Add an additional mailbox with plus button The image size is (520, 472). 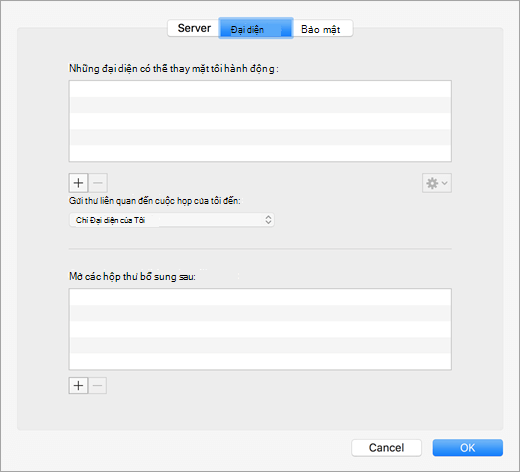pos(78,386)
